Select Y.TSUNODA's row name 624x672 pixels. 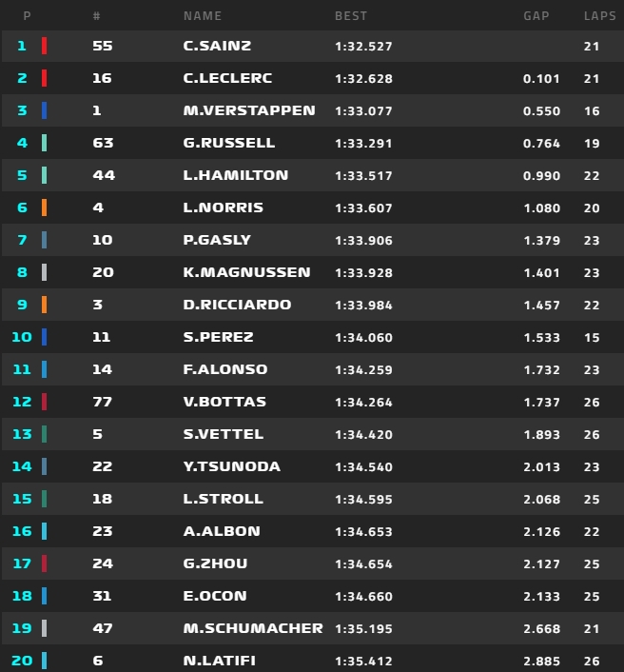(230, 466)
